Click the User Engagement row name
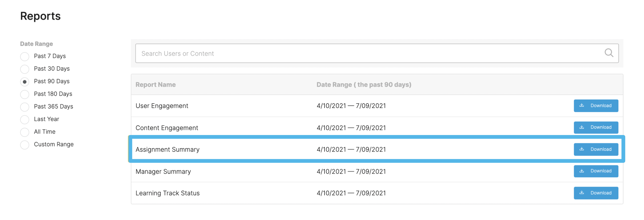This screenshot has height=220, width=644. 162,106
